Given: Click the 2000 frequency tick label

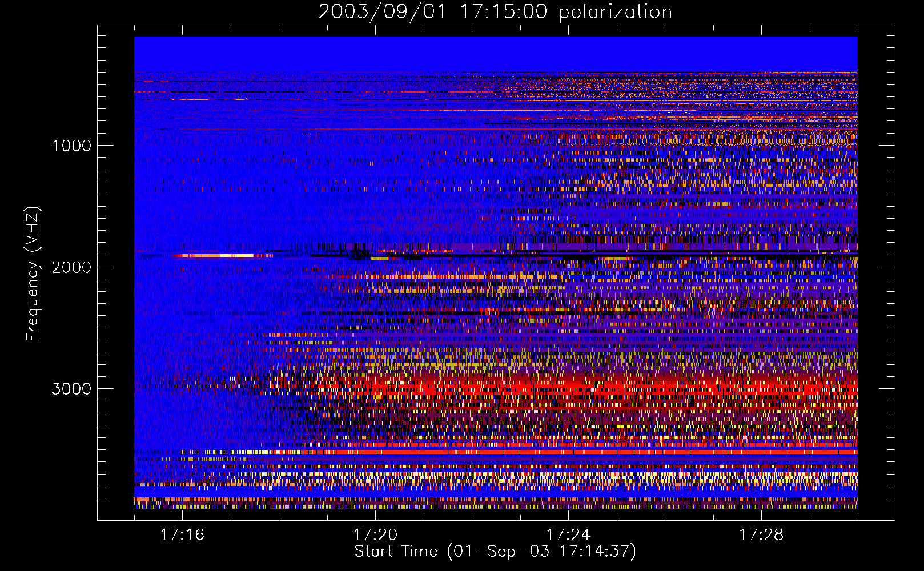Looking at the screenshot, I should [71, 267].
